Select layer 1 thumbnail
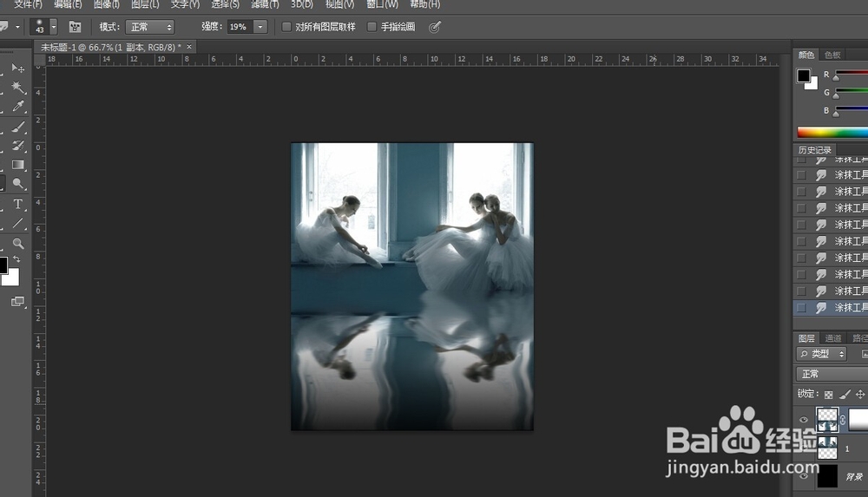868x497 pixels. (x=827, y=448)
